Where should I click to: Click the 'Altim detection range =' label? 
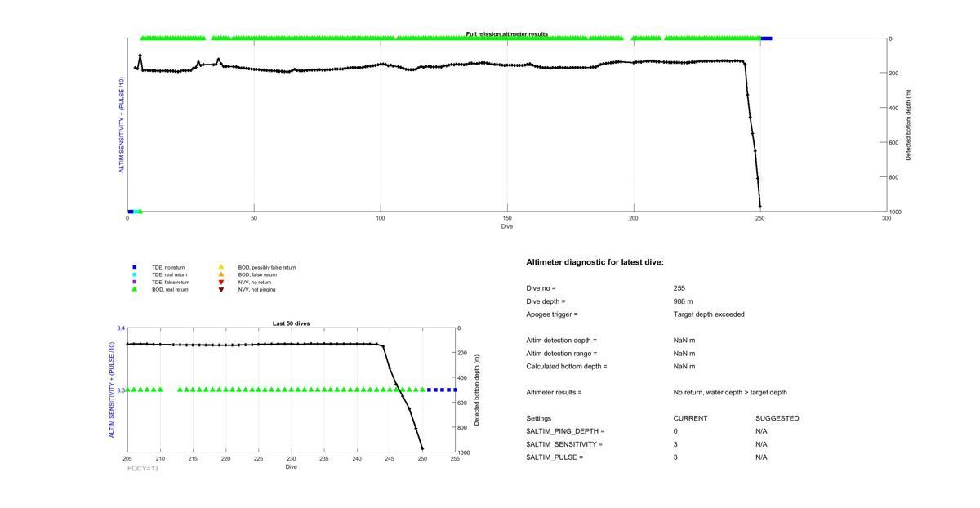click(562, 354)
